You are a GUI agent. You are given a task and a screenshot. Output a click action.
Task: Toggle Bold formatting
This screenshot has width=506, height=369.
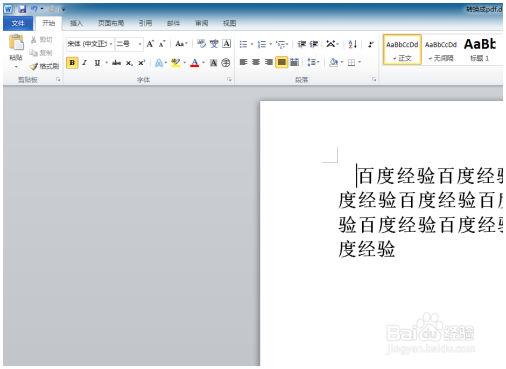72,63
